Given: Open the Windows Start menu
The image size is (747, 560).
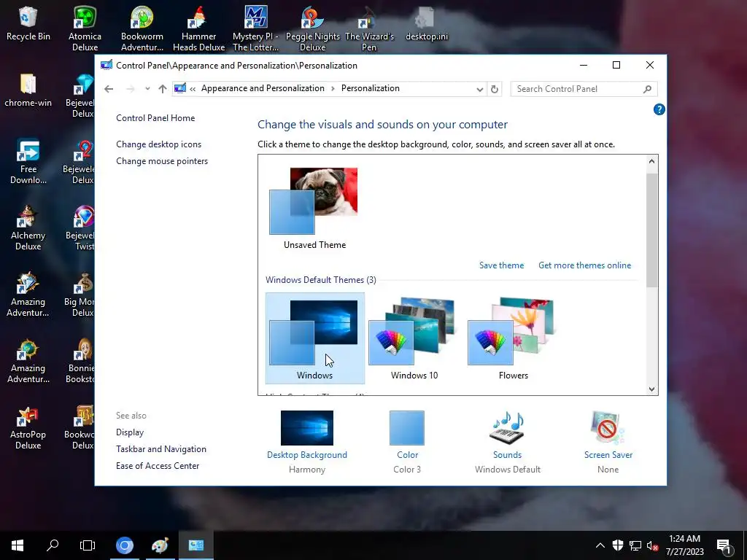Looking at the screenshot, I should 18,545.
